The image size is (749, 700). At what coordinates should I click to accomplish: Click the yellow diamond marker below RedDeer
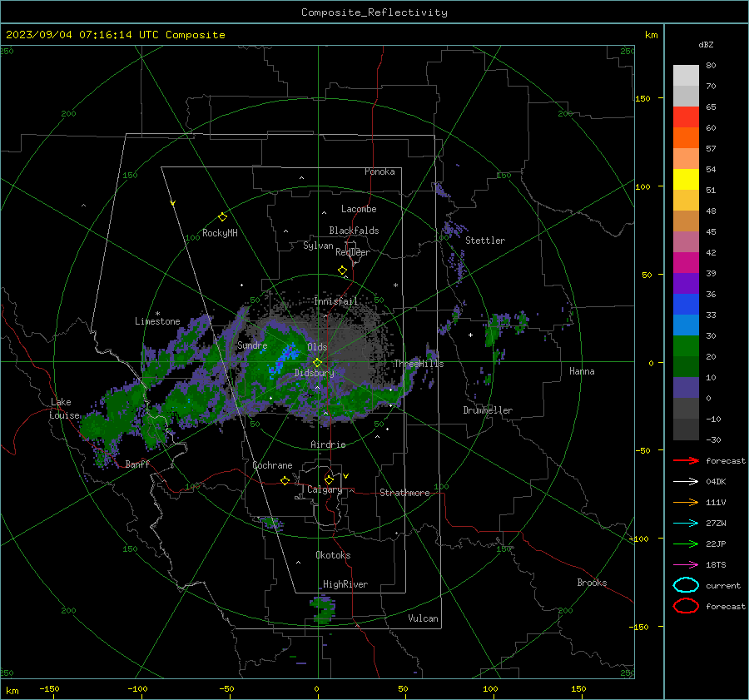[342, 271]
